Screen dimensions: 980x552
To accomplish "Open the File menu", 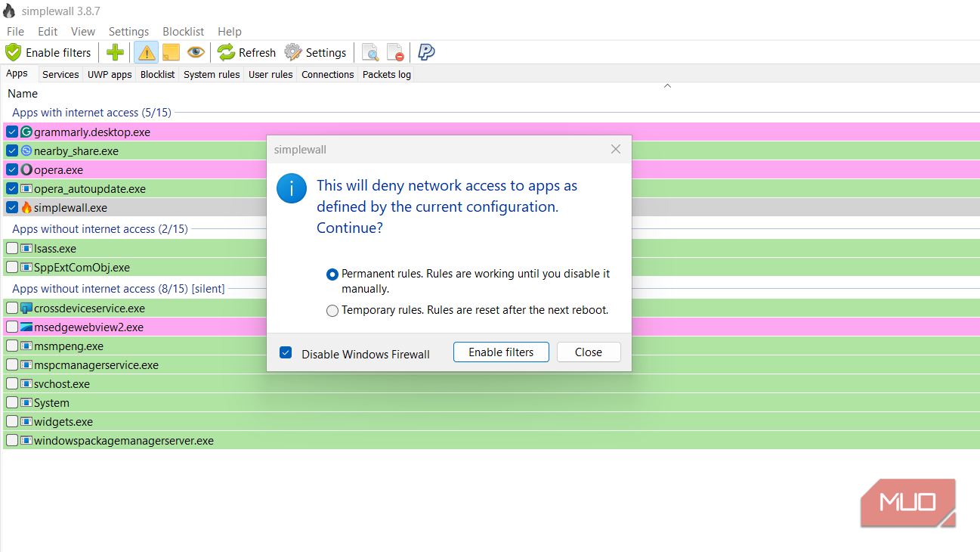I will pos(15,31).
